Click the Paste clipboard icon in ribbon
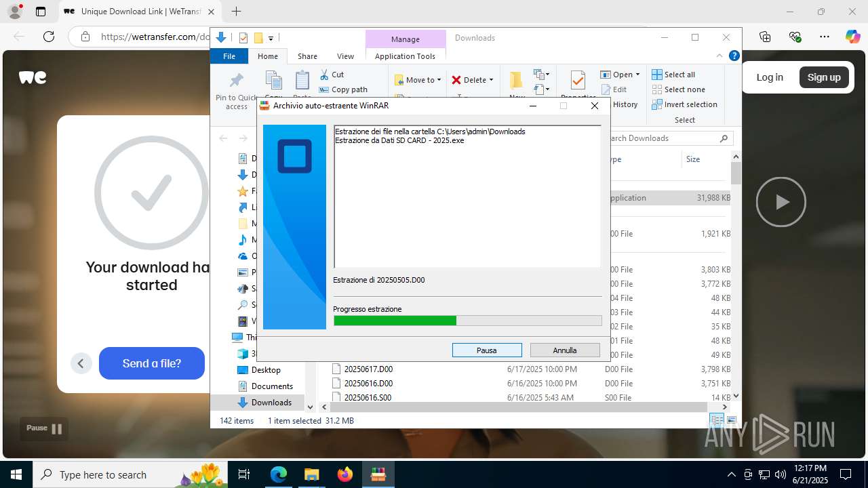The width and height of the screenshot is (868, 488). [302, 81]
